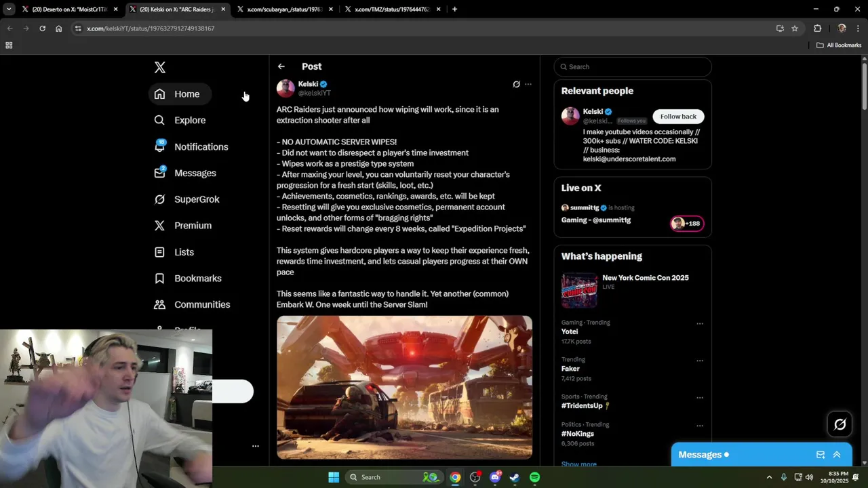Screen dimensions: 868x488
Task: Open the @kelskiYT handle on the post
Action: click(315, 93)
